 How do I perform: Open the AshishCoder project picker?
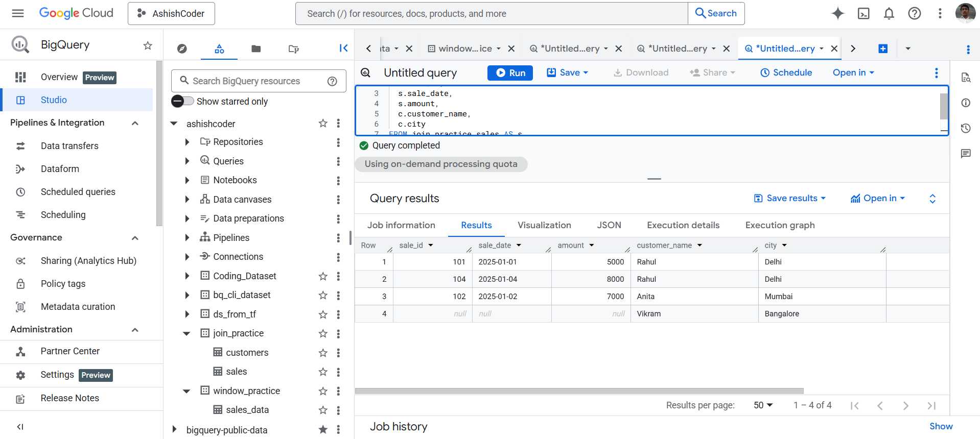171,13
